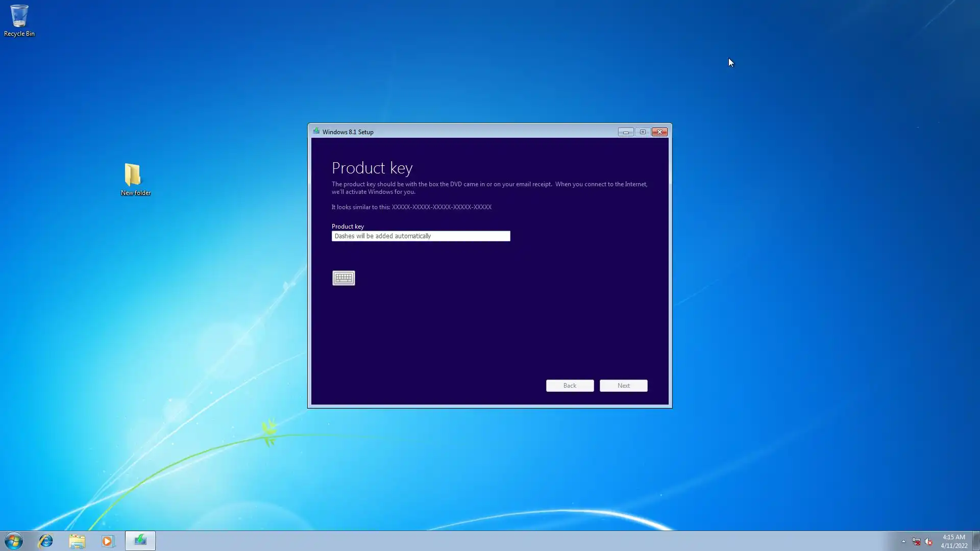Open the Windows Start orb

point(14,541)
